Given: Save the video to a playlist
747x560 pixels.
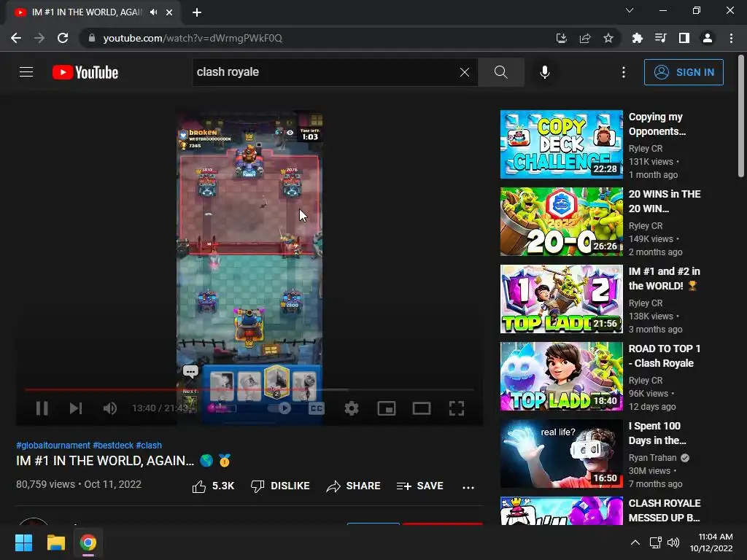Looking at the screenshot, I should coord(419,486).
